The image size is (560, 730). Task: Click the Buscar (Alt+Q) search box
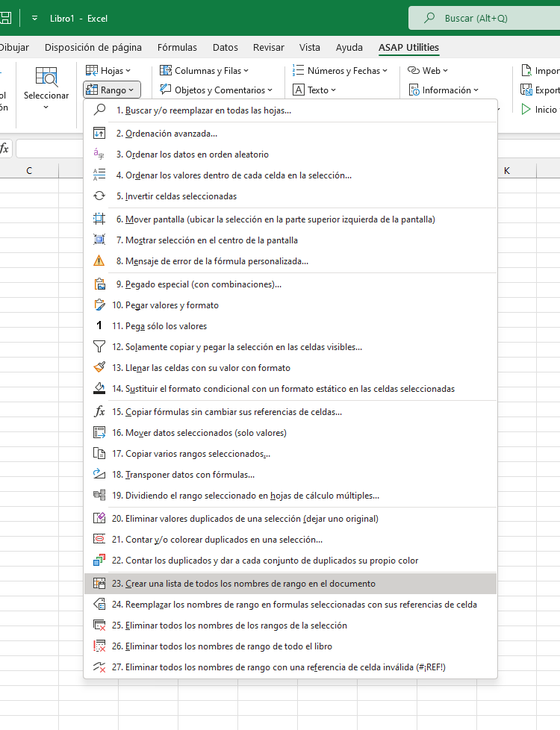click(x=485, y=18)
